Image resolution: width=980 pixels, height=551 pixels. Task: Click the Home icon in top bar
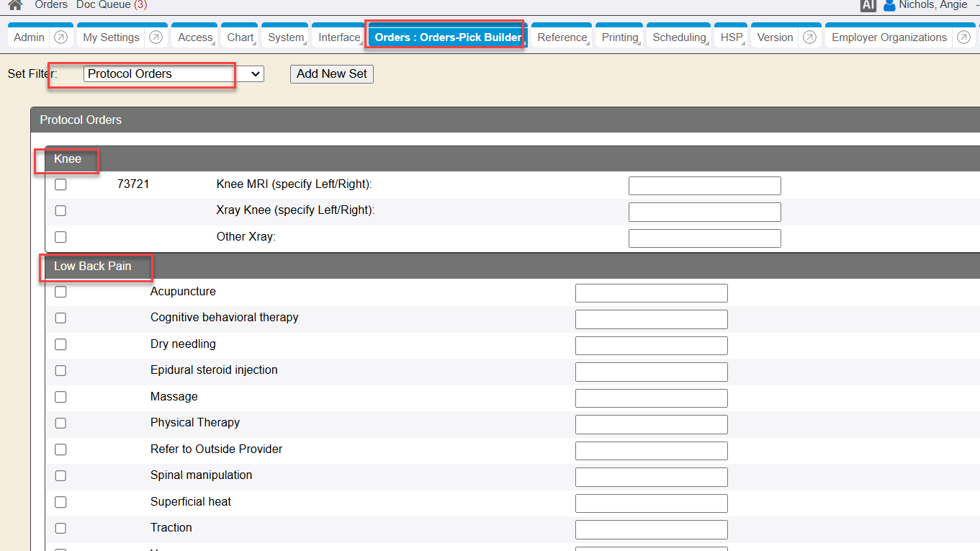pos(15,5)
